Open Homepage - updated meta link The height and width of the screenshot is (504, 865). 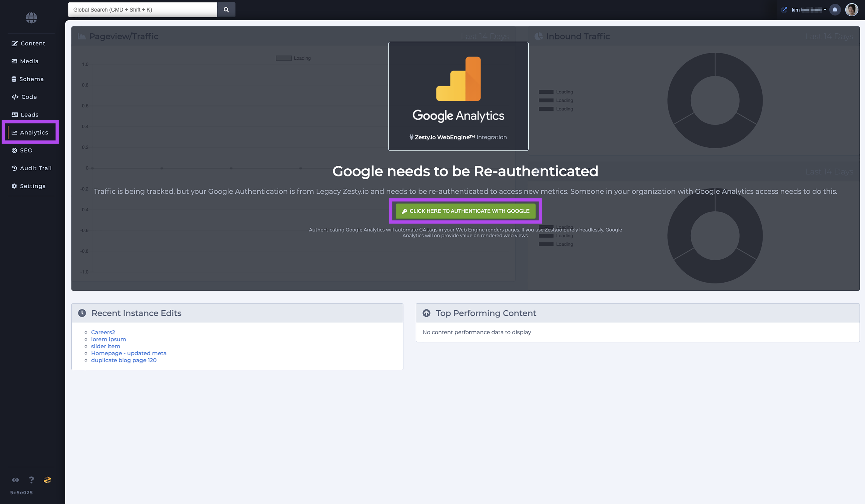click(x=129, y=353)
